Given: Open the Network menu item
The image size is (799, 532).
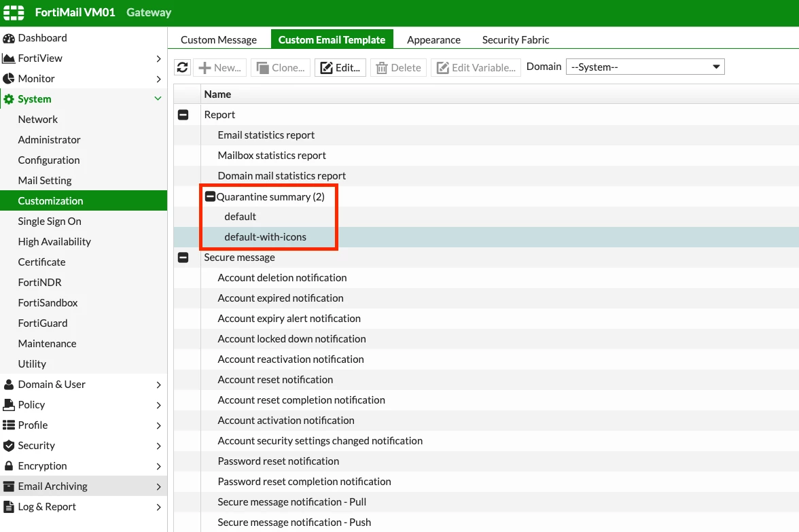Looking at the screenshot, I should pyautogui.click(x=84, y=120).
